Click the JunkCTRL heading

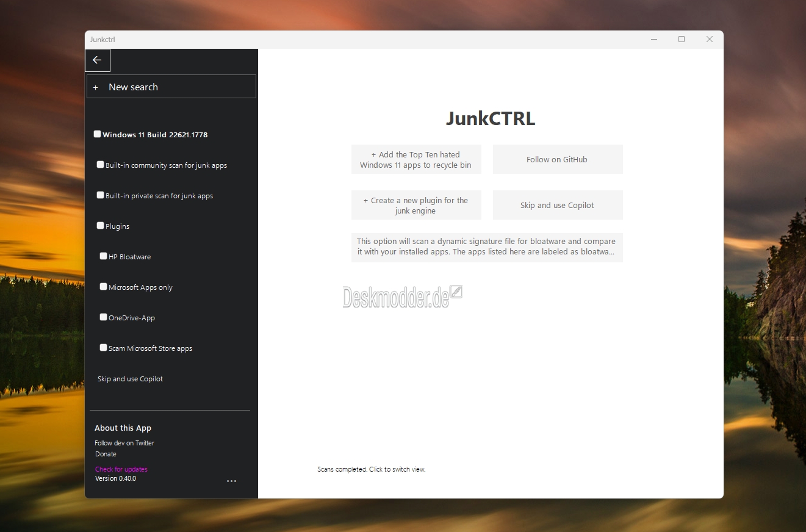pos(491,118)
